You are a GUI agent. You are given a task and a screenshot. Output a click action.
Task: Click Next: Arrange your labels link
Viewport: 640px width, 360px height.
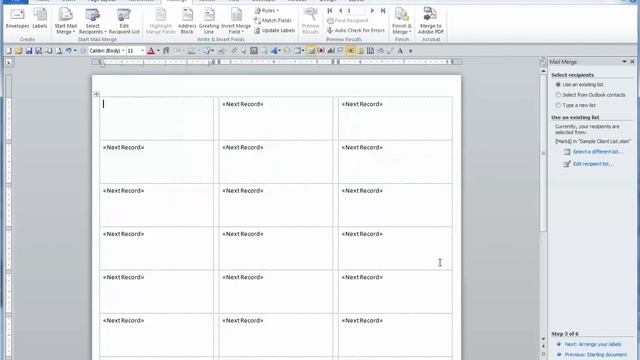(x=593, y=344)
